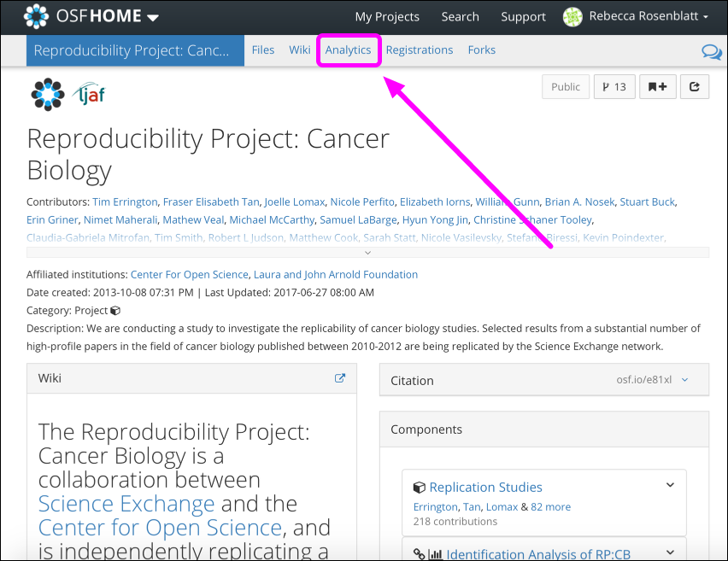Open contributor Erin Griner link
This screenshot has height=561, width=728.
[x=52, y=220]
